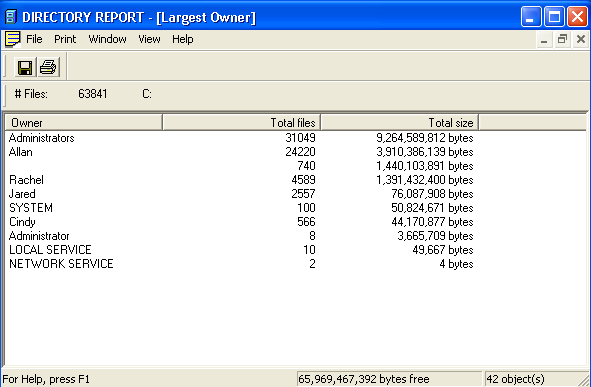Screen dimensions: 591x387
Task: Click the window resize grip corner
Action: 583,380
